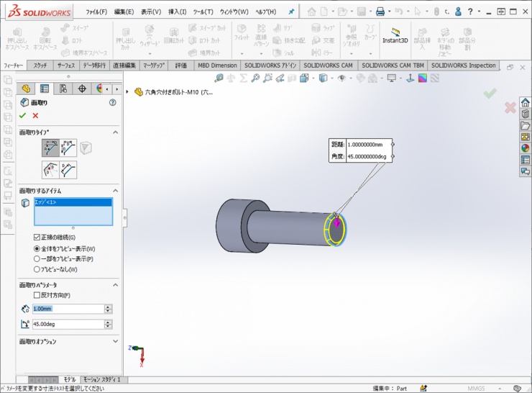Open the ConfigurationManager tab icon
The height and width of the screenshot is (393, 532).
pos(63,89)
